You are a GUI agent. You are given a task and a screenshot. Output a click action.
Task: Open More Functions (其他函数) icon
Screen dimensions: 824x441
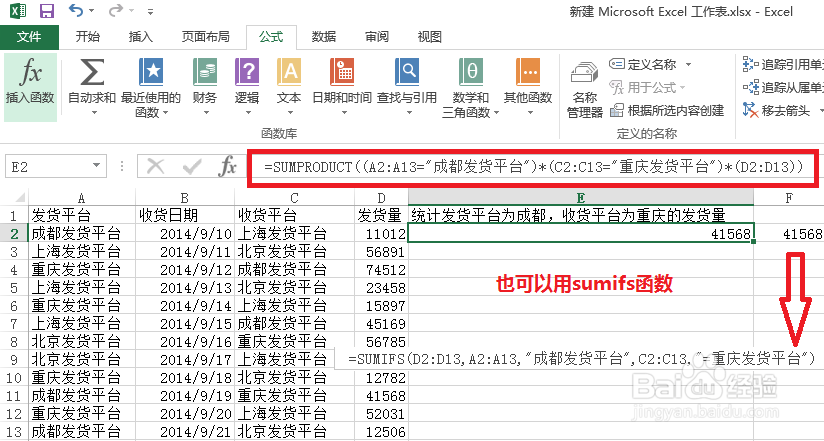click(528, 73)
